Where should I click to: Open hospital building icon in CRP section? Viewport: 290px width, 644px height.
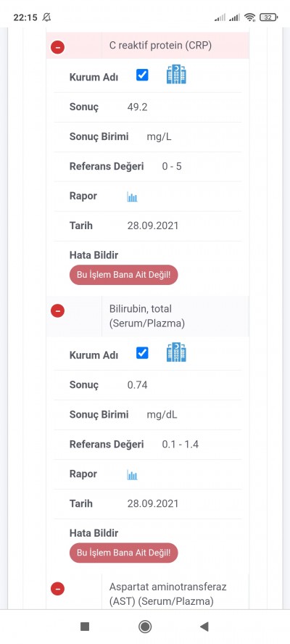(x=176, y=75)
